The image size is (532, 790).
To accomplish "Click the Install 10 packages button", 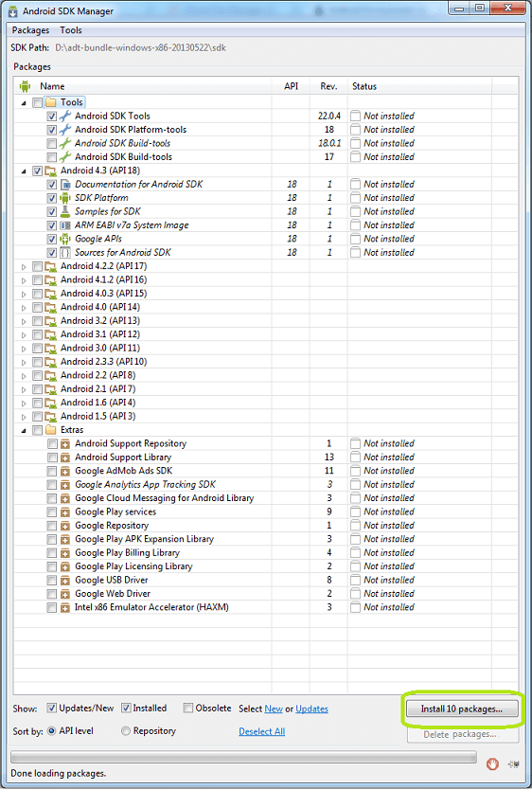I will (x=462, y=709).
